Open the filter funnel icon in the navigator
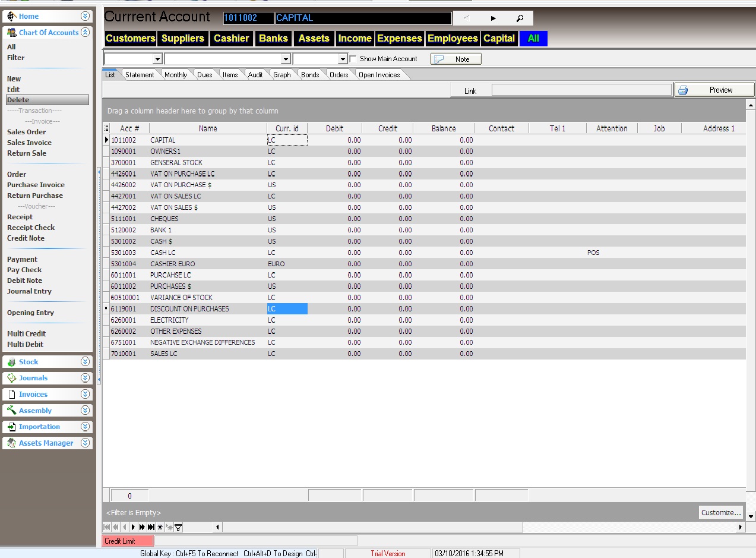The image size is (756, 558). tap(178, 527)
